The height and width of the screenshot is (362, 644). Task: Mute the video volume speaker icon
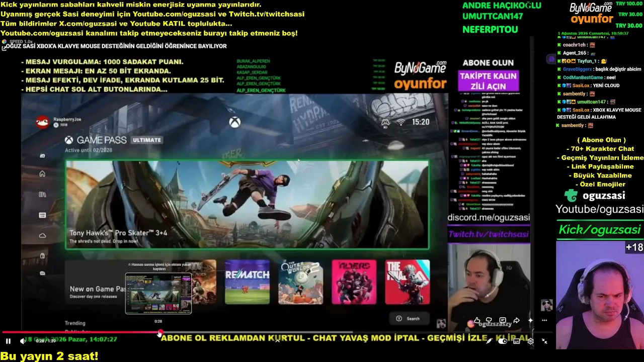point(23,341)
